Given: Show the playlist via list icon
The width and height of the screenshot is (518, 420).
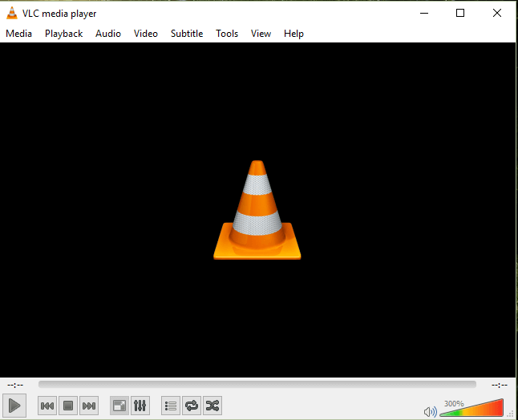Looking at the screenshot, I should pos(171,406).
